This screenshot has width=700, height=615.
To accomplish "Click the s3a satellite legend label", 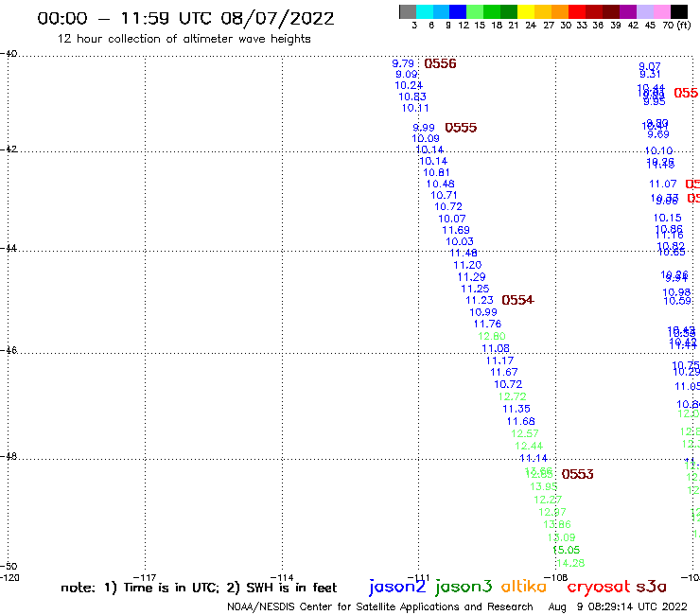I will pos(651,588).
